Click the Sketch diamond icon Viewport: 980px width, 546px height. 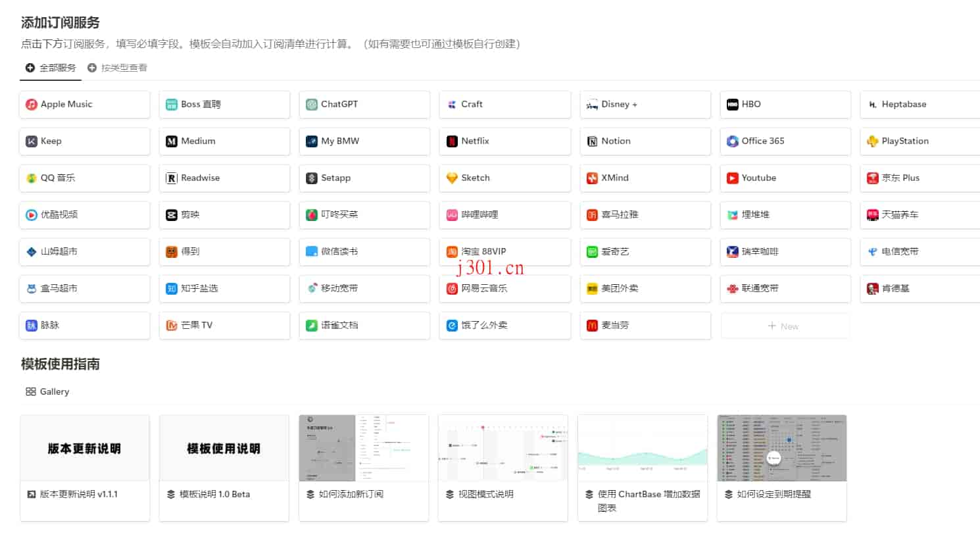pyautogui.click(x=452, y=178)
